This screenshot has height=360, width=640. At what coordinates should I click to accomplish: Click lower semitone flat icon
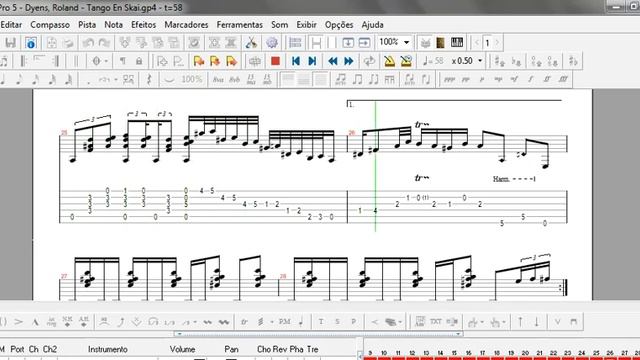[x=516, y=61]
